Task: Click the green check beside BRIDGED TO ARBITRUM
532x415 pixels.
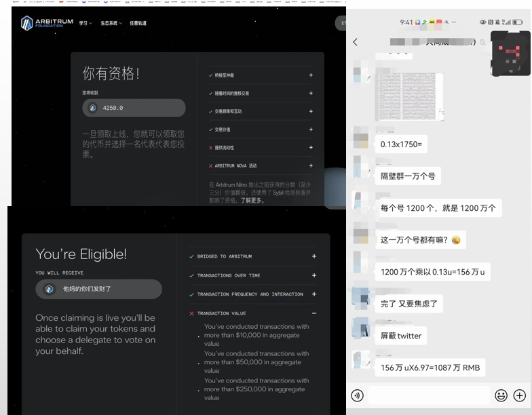Action: (191, 256)
